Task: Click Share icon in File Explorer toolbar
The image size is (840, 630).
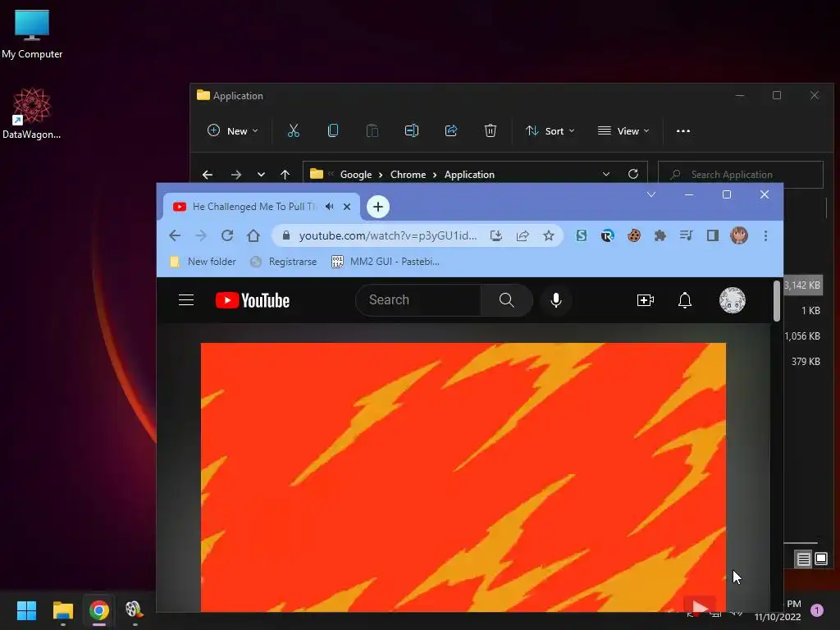Action: 451,130
